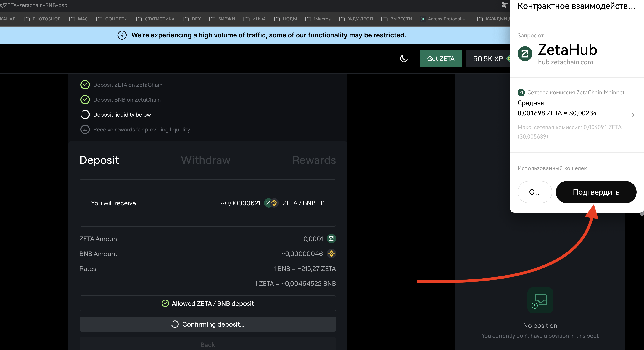Click the ZetaHub logo in wallet popup
The image size is (644, 350).
click(525, 54)
